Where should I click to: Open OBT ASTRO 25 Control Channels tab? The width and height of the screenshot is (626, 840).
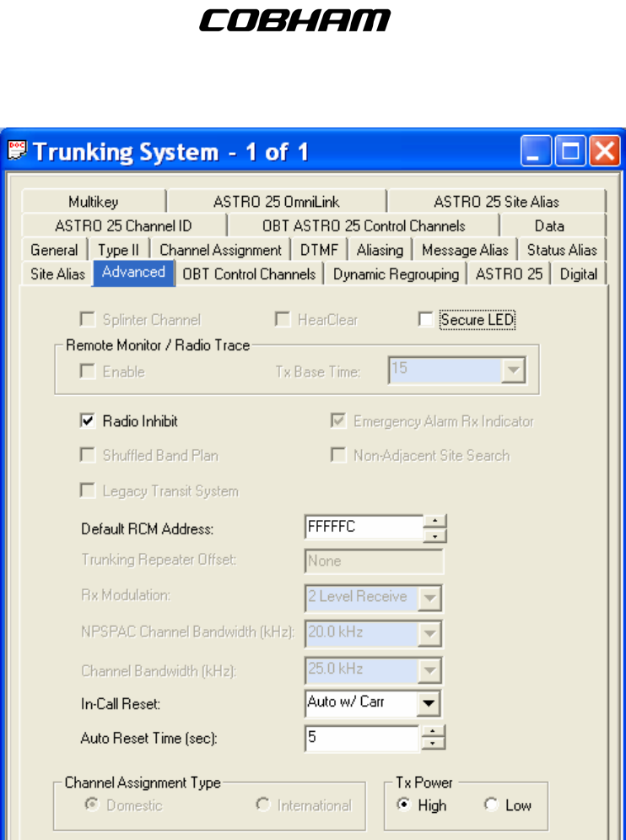click(x=364, y=225)
